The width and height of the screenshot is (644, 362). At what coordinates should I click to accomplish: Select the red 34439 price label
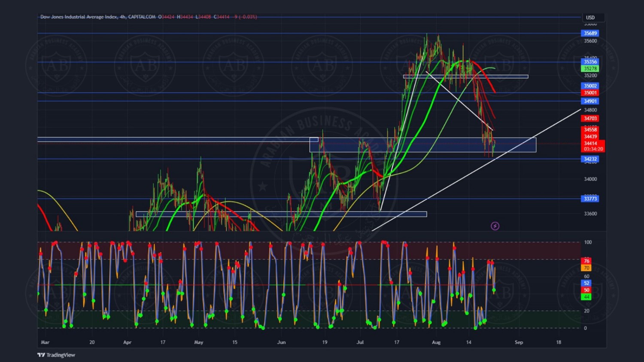tap(590, 136)
